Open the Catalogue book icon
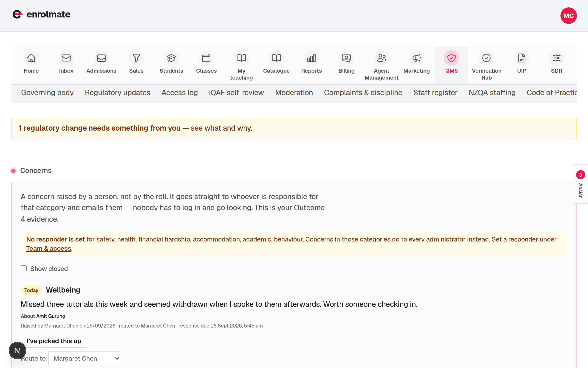The image size is (588, 368). coord(277,58)
